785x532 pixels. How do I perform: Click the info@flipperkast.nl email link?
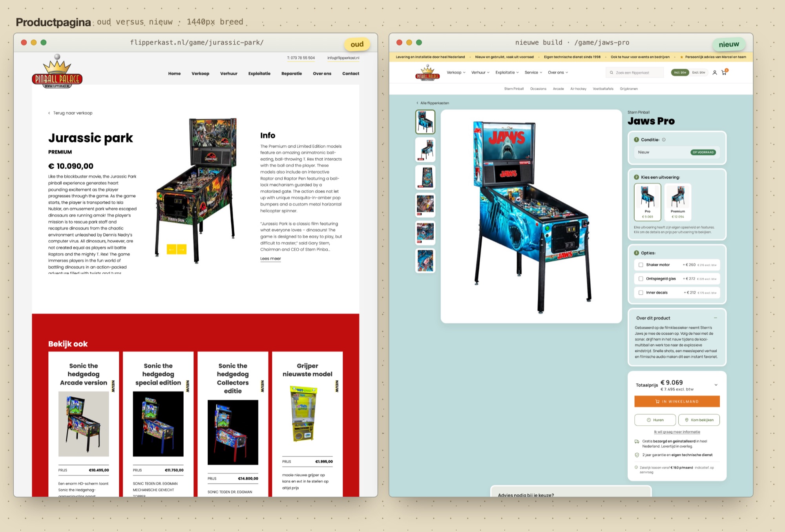(343, 58)
